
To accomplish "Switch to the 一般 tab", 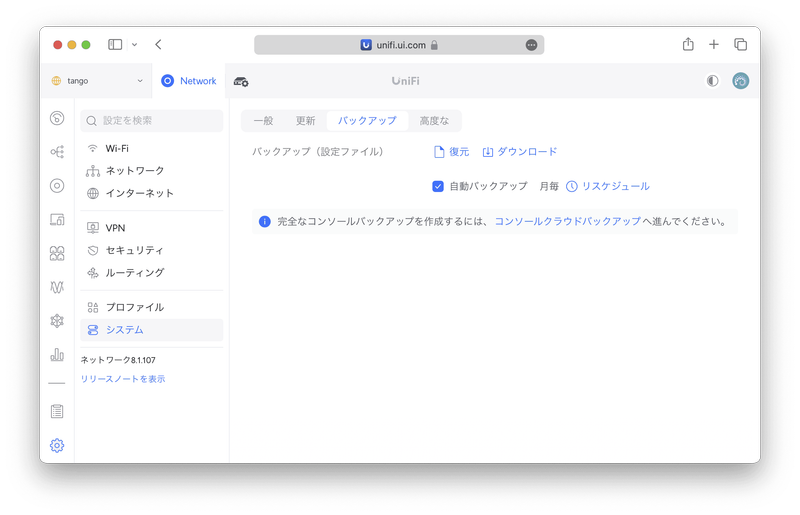I will 263,121.
